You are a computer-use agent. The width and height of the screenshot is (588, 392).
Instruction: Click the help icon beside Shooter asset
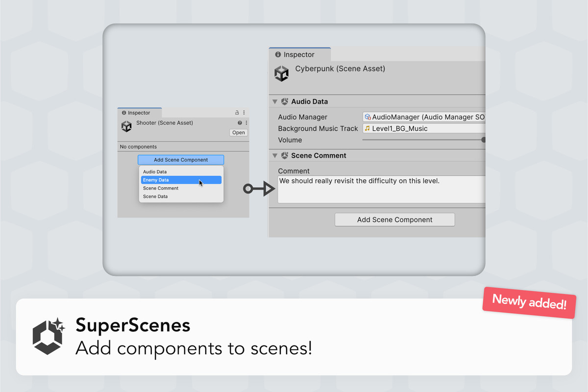tap(240, 123)
